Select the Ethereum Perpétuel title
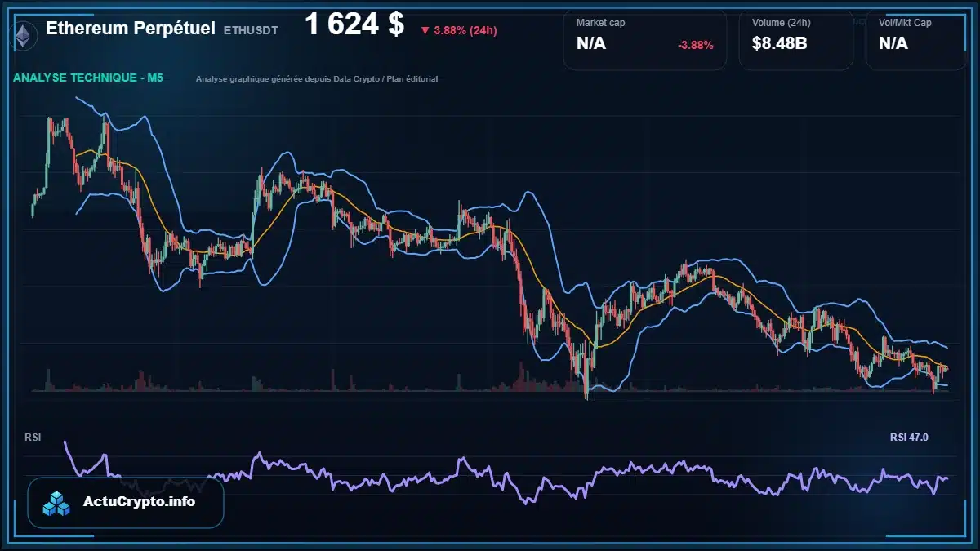The height and width of the screenshot is (551, 980). [131, 29]
